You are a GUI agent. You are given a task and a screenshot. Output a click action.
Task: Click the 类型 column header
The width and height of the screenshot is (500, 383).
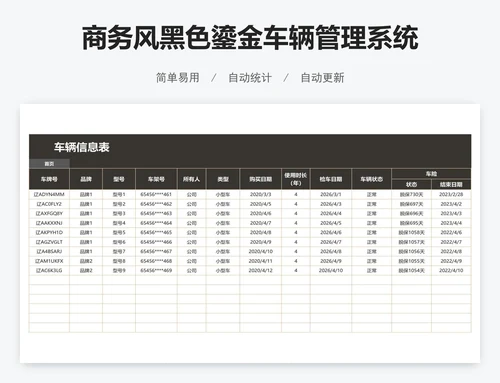tap(223, 179)
